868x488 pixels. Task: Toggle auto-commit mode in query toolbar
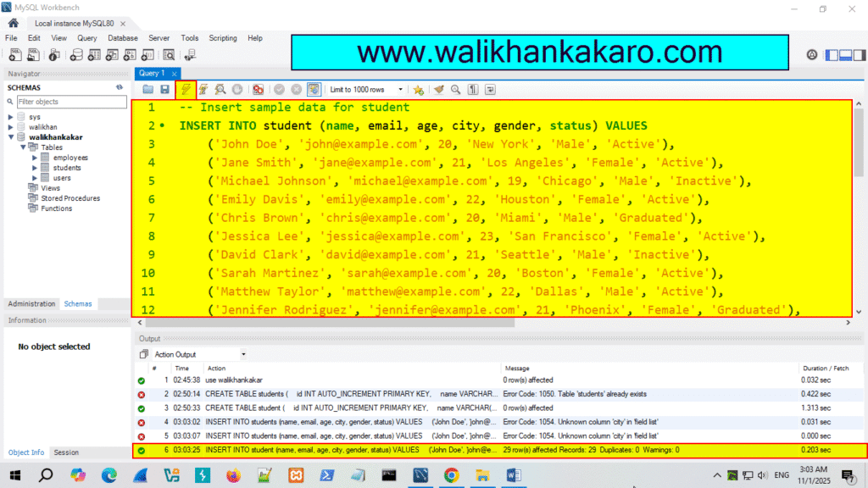(314, 89)
